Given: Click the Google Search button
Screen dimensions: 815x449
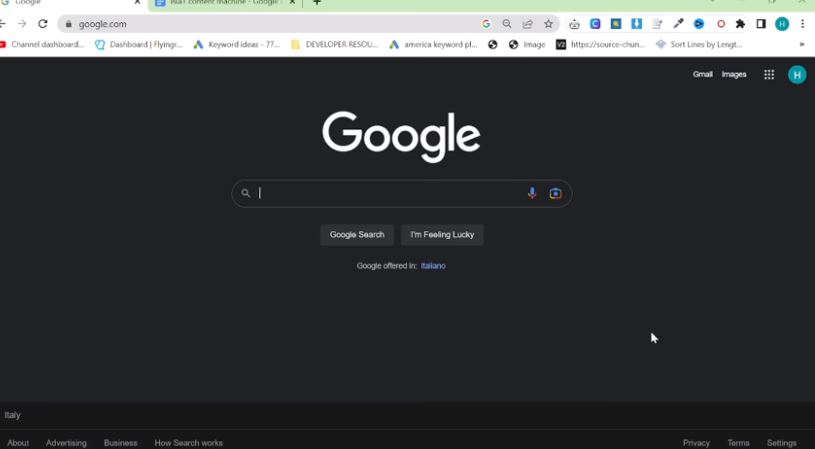Looking at the screenshot, I should [357, 235].
